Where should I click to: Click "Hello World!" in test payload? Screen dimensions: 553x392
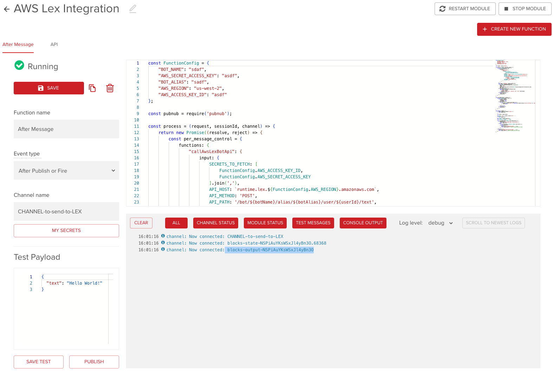(x=84, y=283)
